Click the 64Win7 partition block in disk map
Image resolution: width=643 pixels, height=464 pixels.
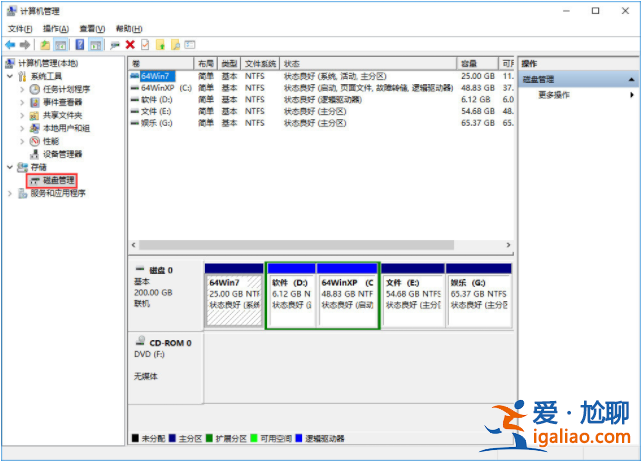point(234,296)
